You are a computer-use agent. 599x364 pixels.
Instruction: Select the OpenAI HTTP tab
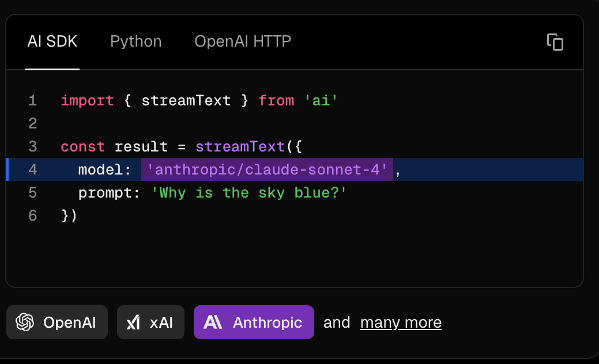tap(243, 41)
